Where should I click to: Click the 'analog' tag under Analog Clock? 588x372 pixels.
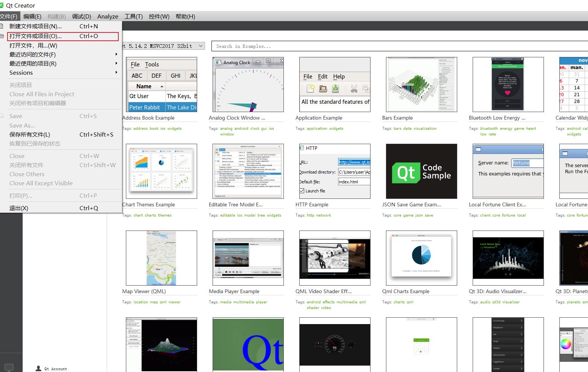pyautogui.click(x=226, y=129)
